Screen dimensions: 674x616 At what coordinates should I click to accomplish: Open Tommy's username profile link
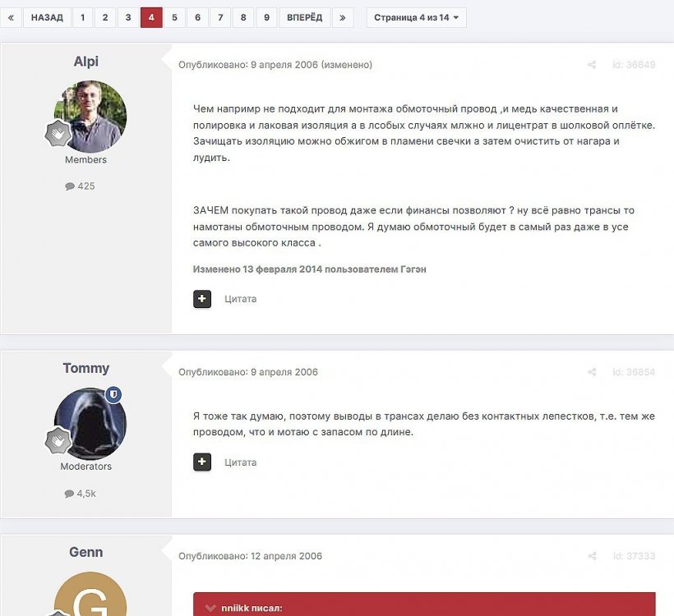pyautogui.click(x=86, y=368)
